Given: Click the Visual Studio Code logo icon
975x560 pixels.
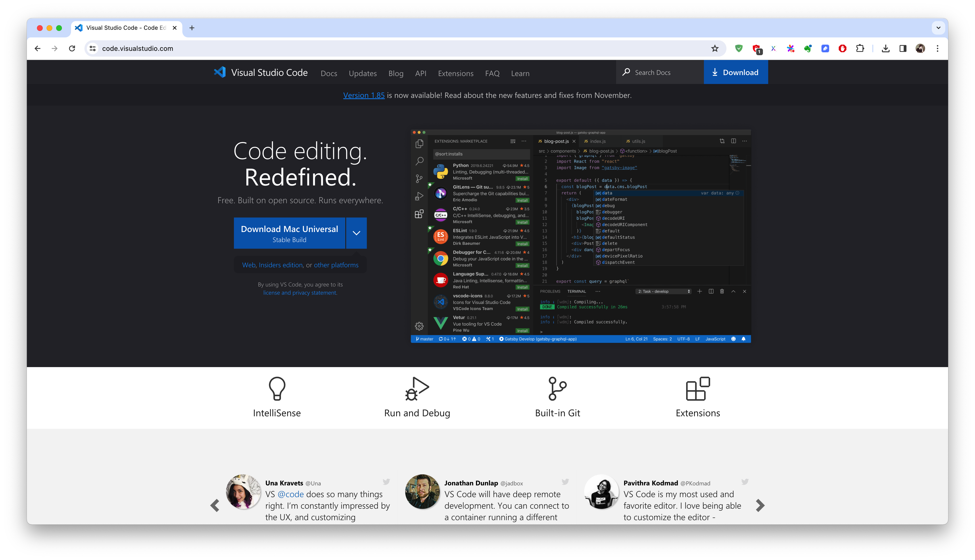Looking at the screenshot, I should pos(220,72).
